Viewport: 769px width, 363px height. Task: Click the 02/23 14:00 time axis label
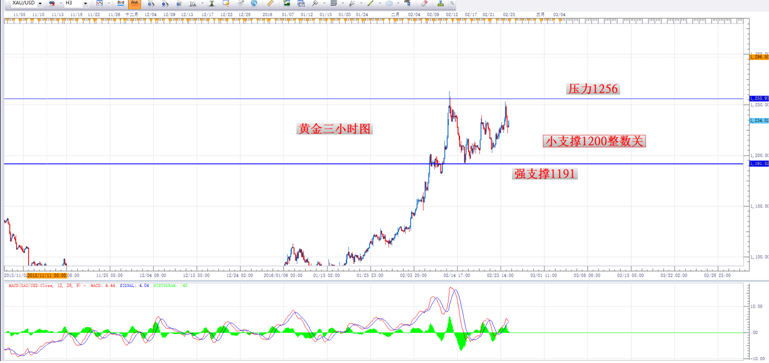click(501, 276)
